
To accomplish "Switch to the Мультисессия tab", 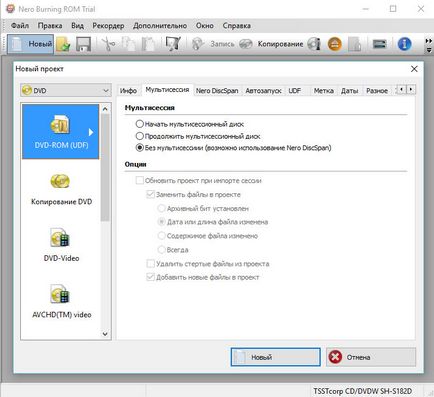I will (167, 90).
